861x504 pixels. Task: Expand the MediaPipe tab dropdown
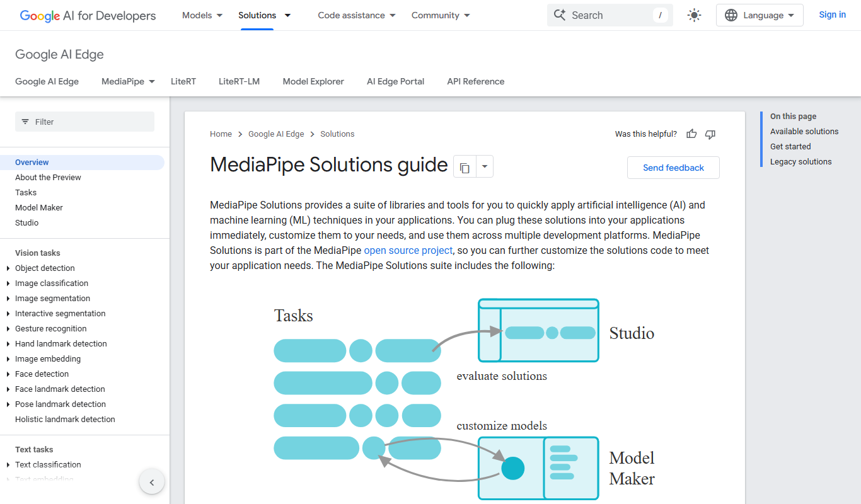coord(152,81)
